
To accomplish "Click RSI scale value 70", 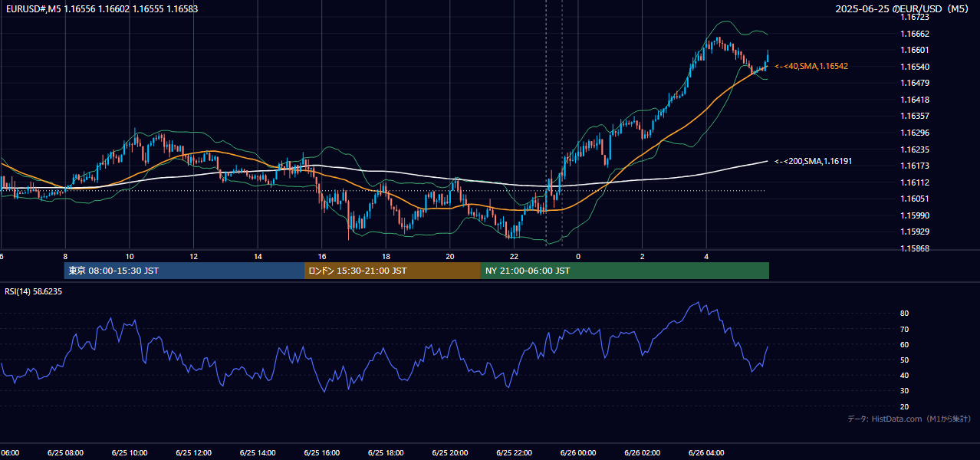I will 905,330.
